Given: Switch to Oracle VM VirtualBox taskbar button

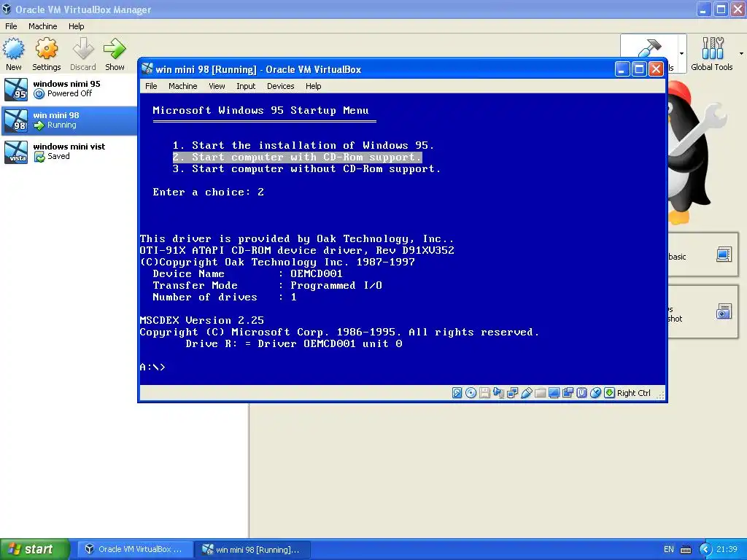Looking at the screenshot, I should [134, 549].
